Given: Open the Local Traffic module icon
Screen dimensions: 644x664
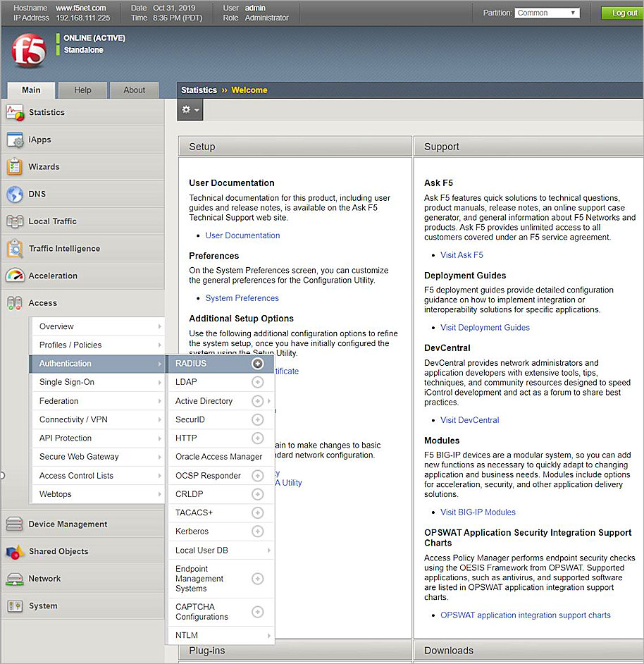Looking at the screenshot, I should (16, 221).
